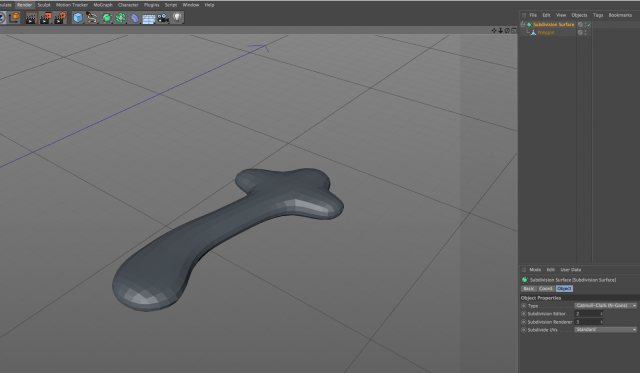Toggle the Type parameter animation dot

[x=524, y=306]
